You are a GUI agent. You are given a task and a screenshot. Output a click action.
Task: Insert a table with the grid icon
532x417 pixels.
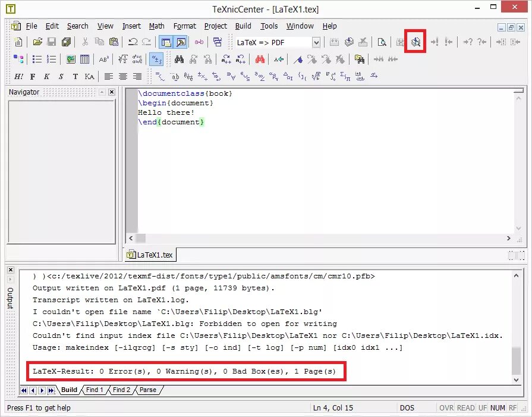coord(85,59)
